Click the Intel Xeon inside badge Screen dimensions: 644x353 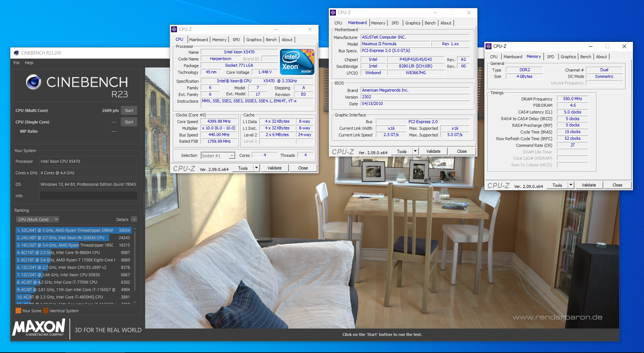coord(297,62)
